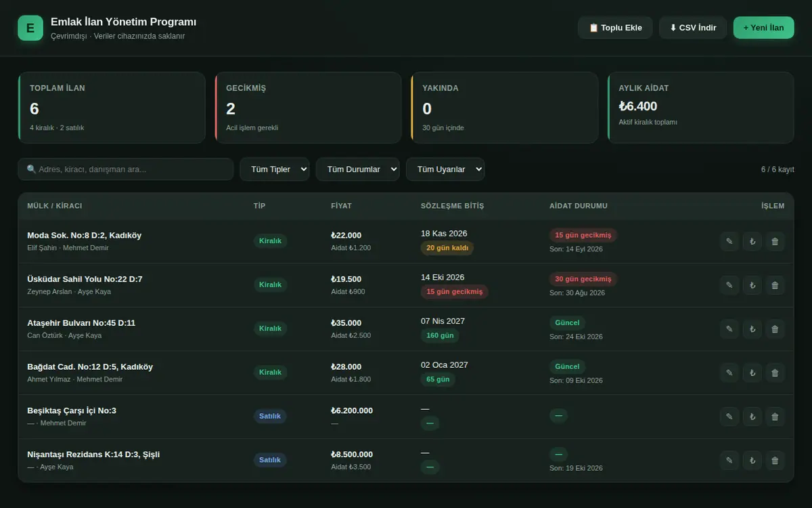Screen dimensions: 812x508
Task: Click the Toplu Ekle button
Action: click(615, 28)
